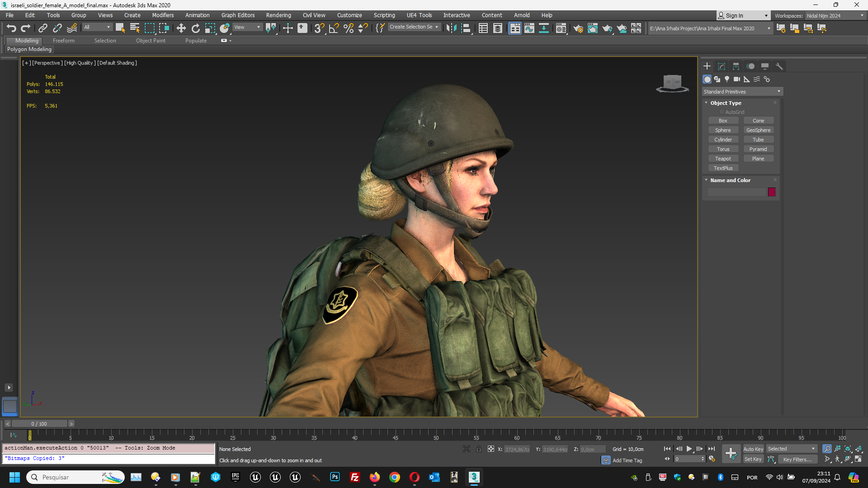Select the Select and Link chain icon

click(42, 28)
